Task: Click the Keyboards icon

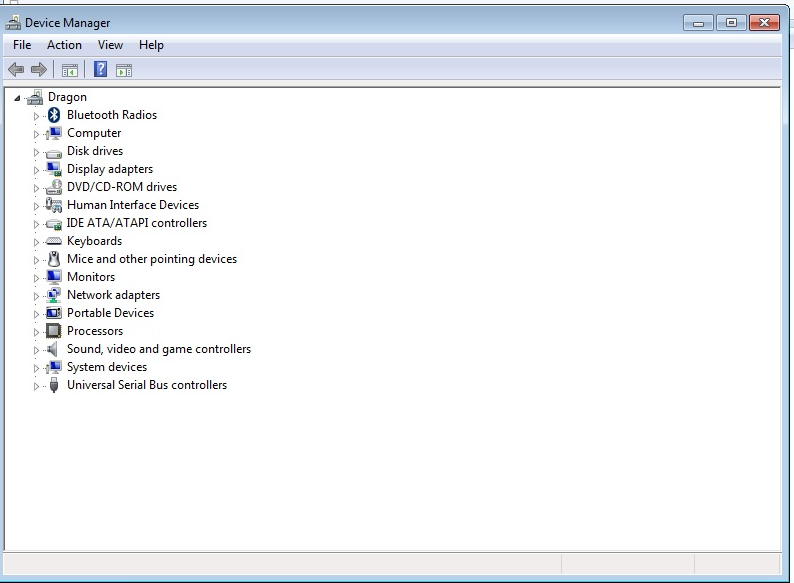Action: [x=54, y=242]
